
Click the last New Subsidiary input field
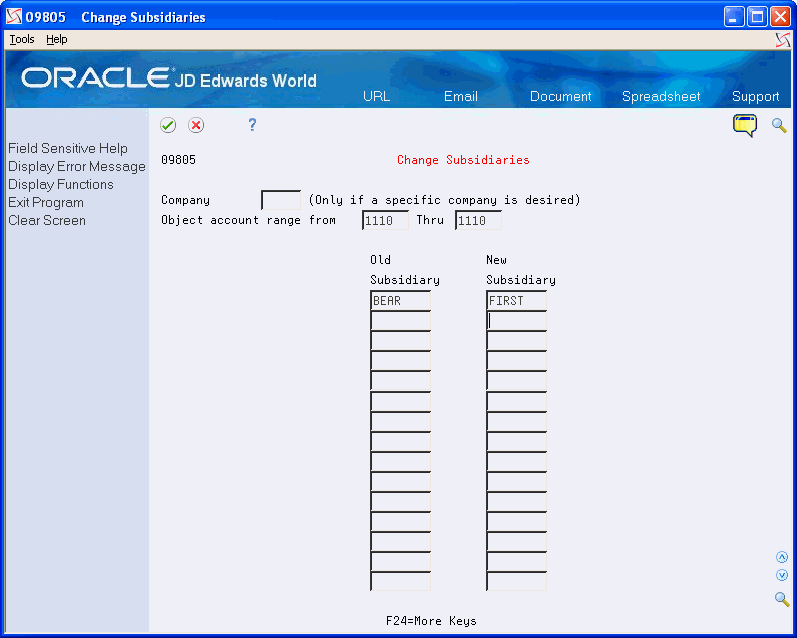tap(516, 581)
